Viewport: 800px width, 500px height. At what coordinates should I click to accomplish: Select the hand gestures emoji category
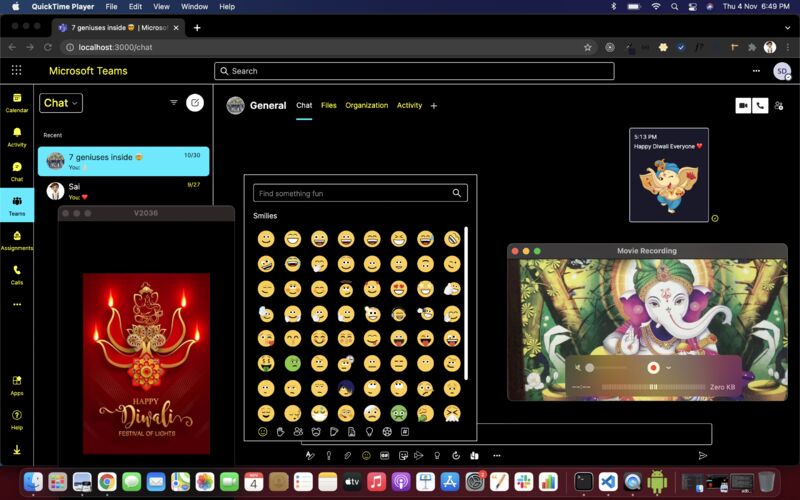click(281, 432)
